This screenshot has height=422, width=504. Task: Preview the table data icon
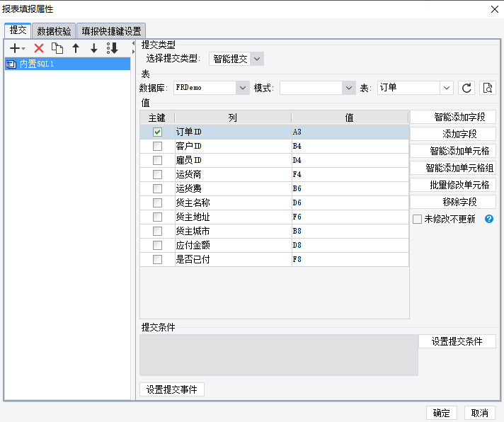(x=488, y=88)
